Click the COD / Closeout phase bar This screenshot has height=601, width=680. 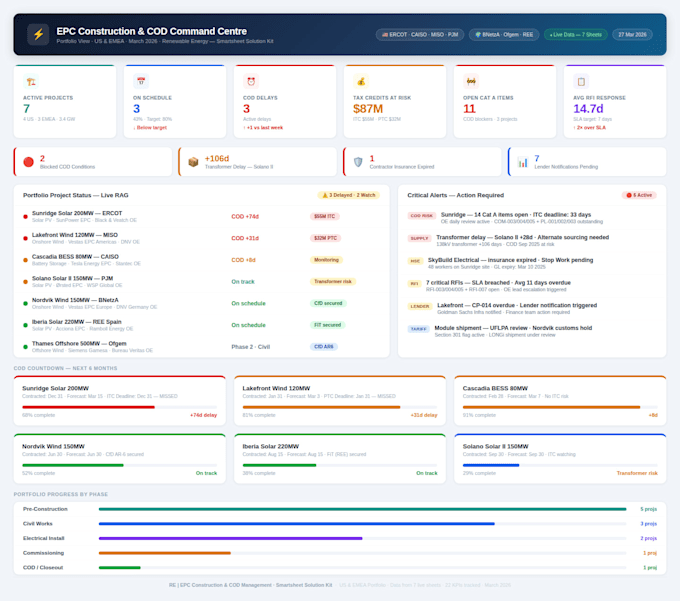pyautogui.click(x=363, y=567)
